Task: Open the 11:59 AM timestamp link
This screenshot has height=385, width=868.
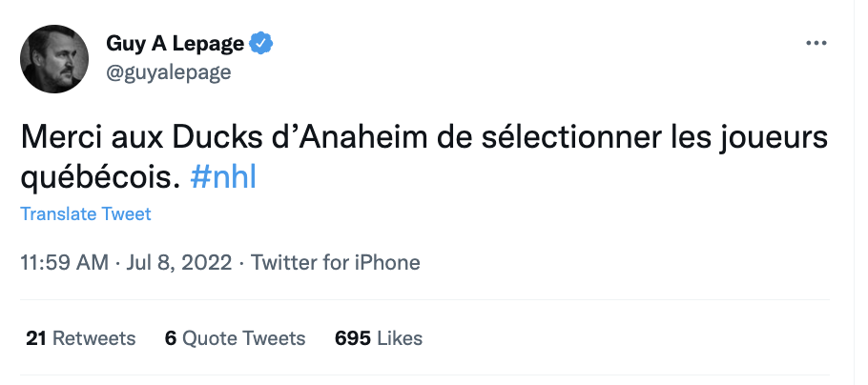Action: pyautogui.click(x=64, y=262)
